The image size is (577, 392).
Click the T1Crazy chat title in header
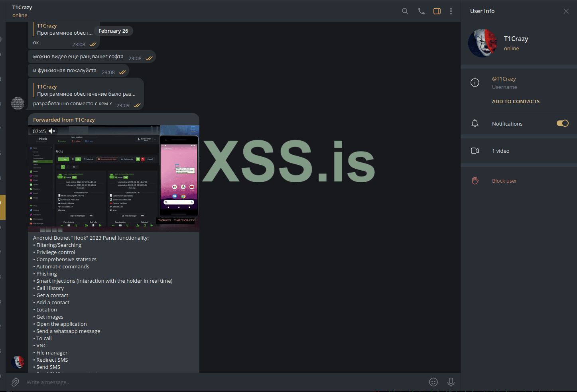22,8
